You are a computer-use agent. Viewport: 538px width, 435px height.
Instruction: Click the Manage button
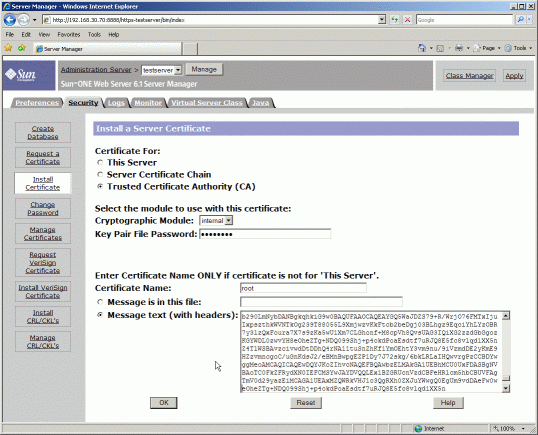tap(204, 69)
